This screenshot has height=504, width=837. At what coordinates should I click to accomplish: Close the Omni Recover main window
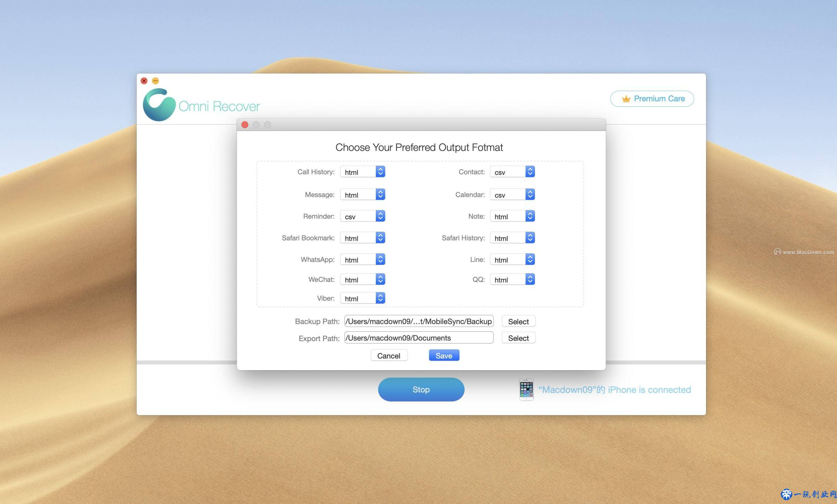[144, 81]
